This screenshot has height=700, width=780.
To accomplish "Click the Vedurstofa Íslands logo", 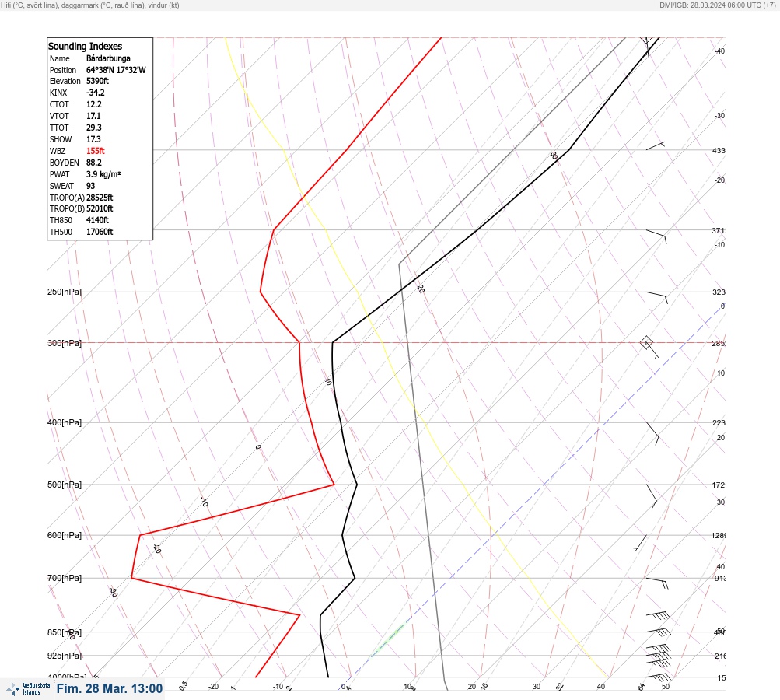I will coord(28,688).
